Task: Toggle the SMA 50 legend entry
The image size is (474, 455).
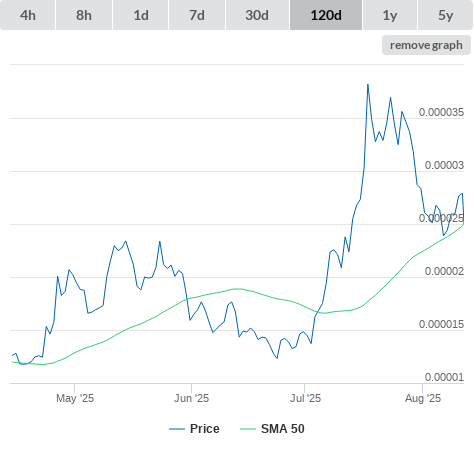Action: [x=283, y=429]
